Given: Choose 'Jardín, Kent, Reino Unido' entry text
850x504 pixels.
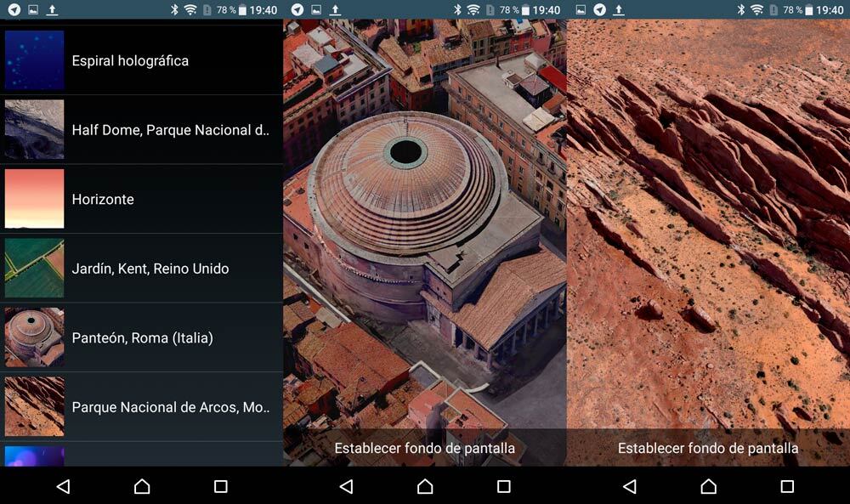Looking at the screenshot, I should (150, 269).
